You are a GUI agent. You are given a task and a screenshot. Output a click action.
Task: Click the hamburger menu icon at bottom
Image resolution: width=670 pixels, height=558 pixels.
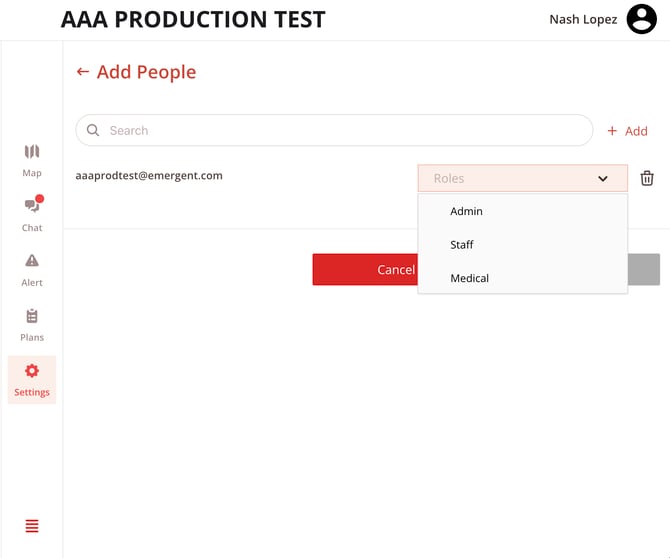32,526
